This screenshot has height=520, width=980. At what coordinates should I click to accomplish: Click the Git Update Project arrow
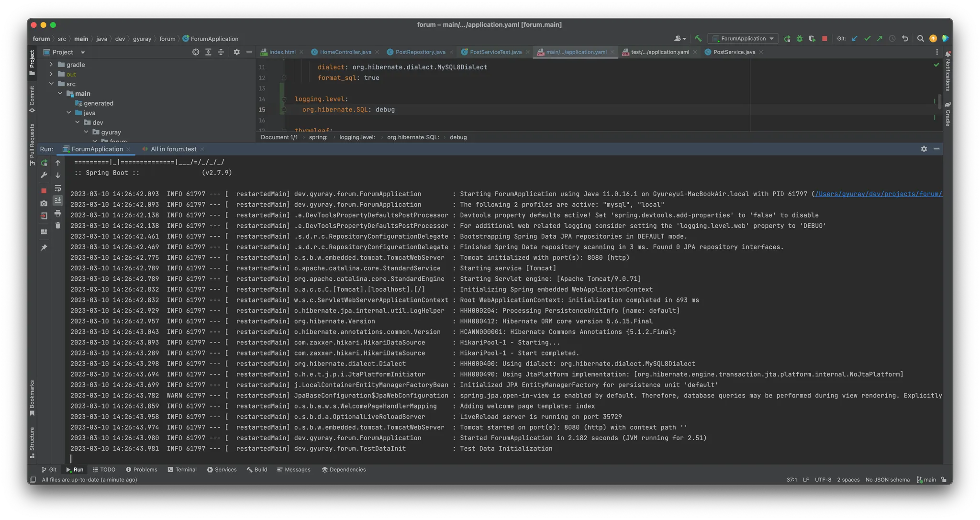pyautogui.click(x=855, y=39)
